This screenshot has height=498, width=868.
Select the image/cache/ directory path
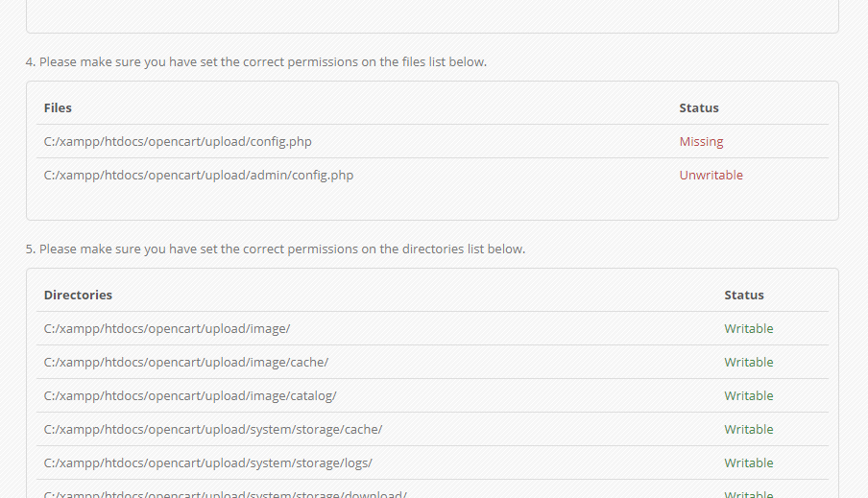click(x=186, y=363)
